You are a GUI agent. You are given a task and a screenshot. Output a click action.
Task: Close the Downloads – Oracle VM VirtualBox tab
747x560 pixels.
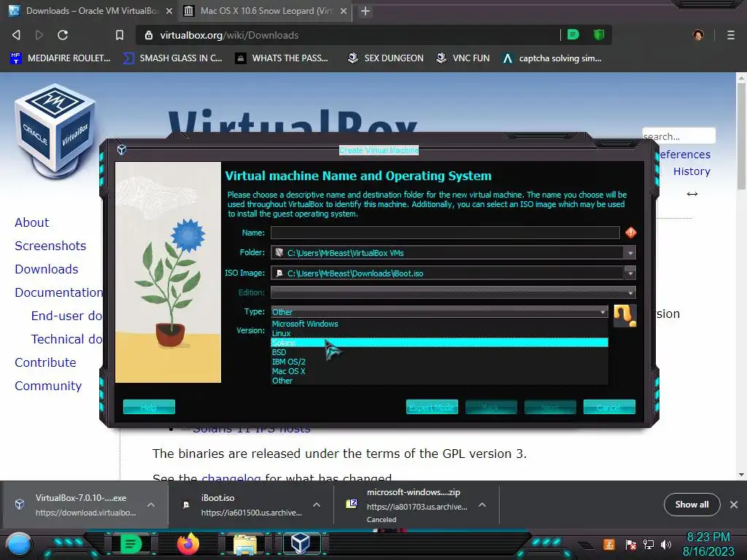tap(169, 11)
